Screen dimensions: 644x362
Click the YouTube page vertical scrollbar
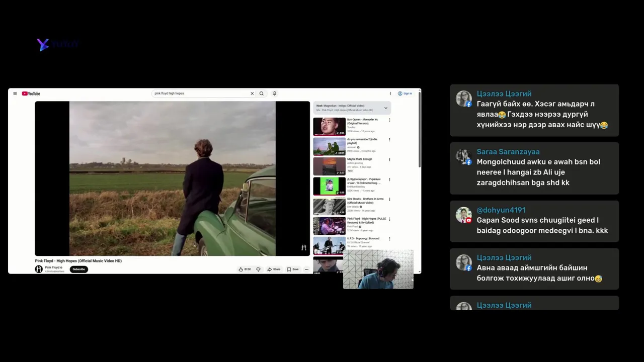pyautogui.click(x=419, y=130)
